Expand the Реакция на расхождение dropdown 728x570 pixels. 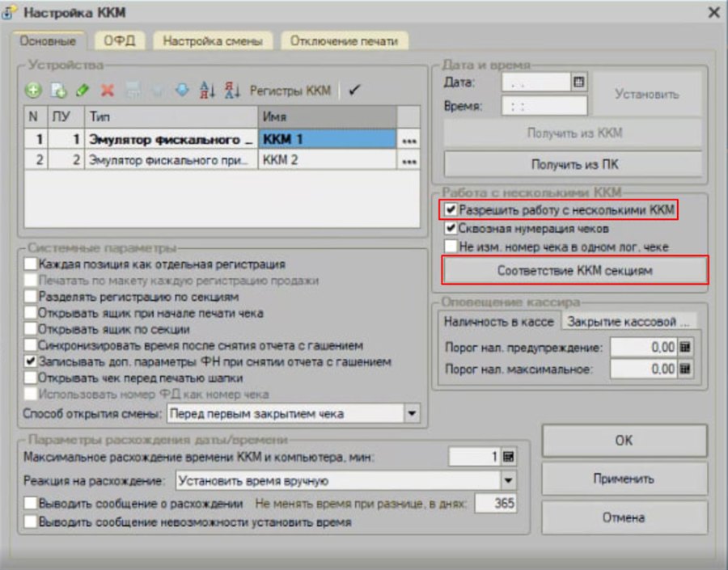click(x=509, y=480)
